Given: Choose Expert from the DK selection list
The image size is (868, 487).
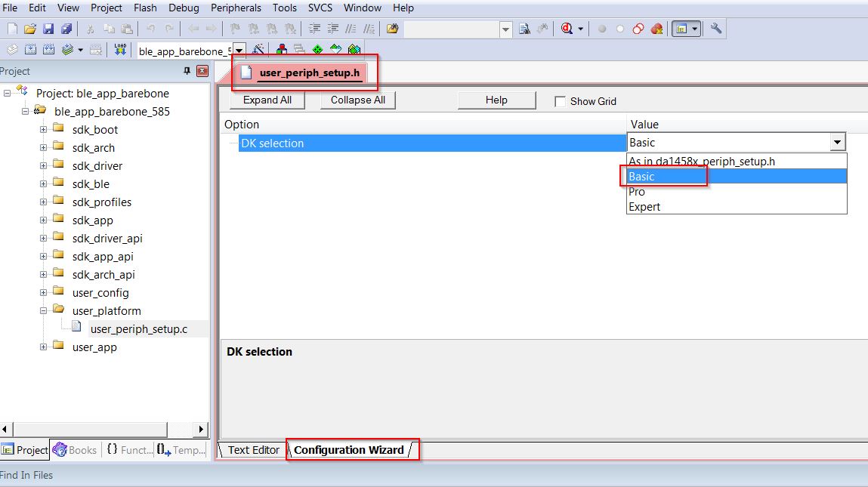Looking at the screenshot, I should point(644,207).
